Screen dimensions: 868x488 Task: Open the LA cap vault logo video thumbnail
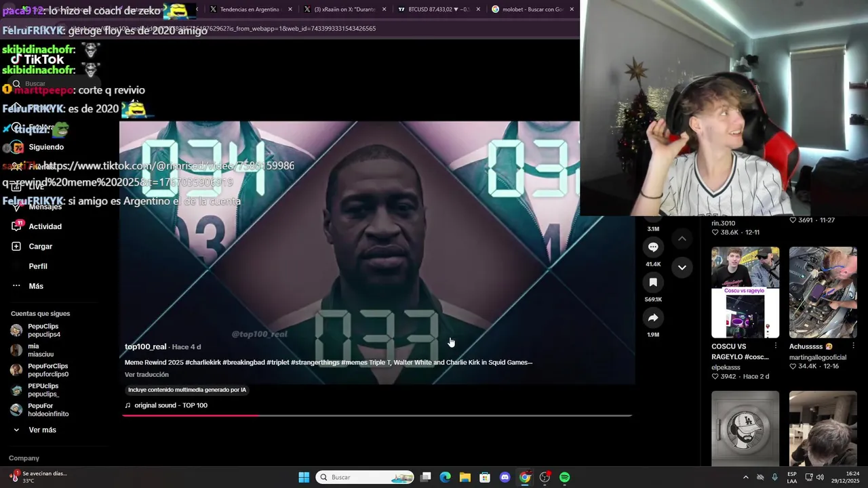[x=745, y=428]
